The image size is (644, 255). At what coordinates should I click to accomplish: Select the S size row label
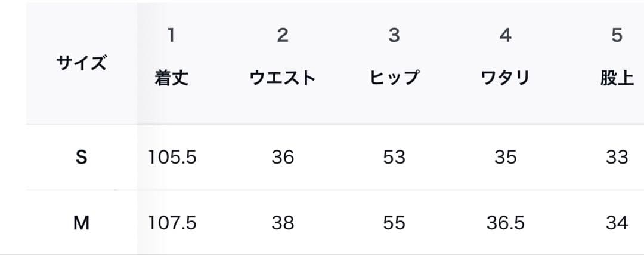coord(81,158)
